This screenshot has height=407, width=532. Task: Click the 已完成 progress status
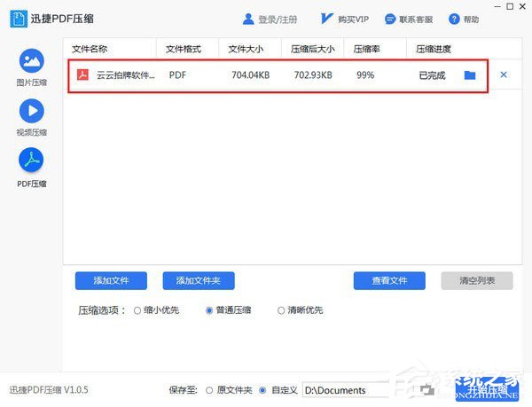432,75
